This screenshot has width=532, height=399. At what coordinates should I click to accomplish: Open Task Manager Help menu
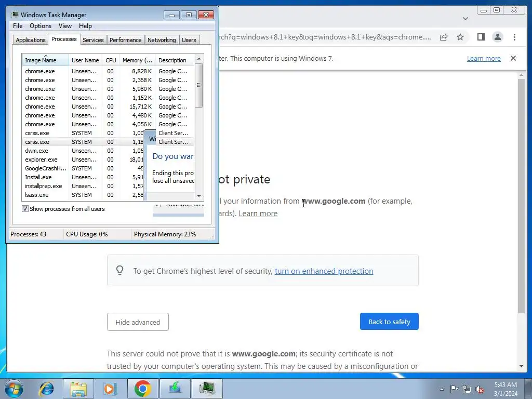pyautogui.click(x=85, y=26)
